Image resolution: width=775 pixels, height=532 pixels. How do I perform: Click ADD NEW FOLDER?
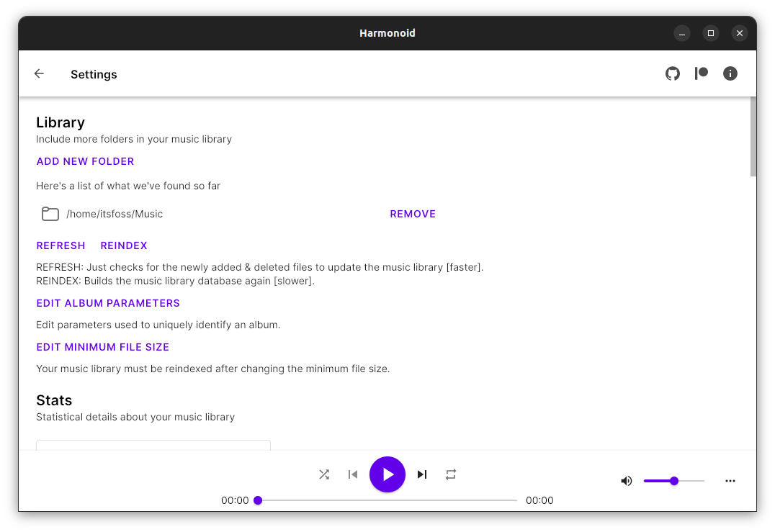pyautogui.click(x=85, y=161)
